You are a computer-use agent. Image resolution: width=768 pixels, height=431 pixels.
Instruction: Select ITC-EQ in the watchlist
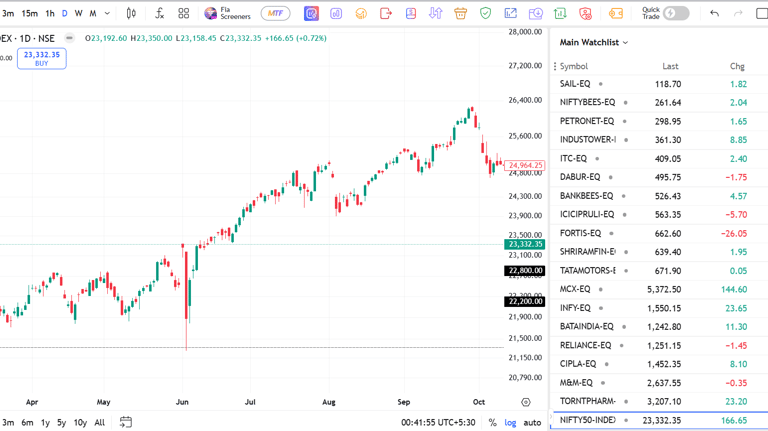(x=659, y=159)
